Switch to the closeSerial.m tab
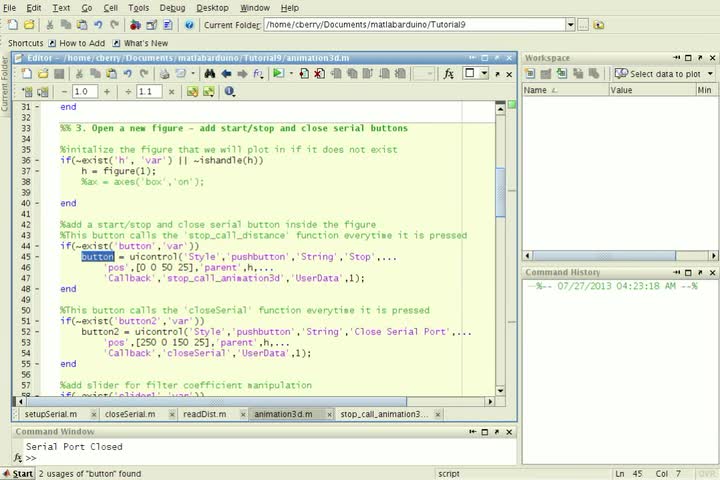 pos(130,414)
